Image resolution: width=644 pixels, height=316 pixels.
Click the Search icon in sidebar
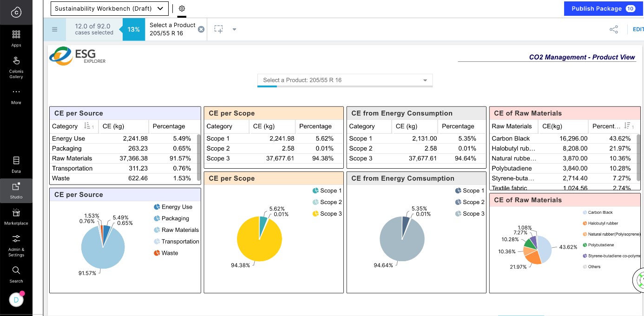pos(16,274)
